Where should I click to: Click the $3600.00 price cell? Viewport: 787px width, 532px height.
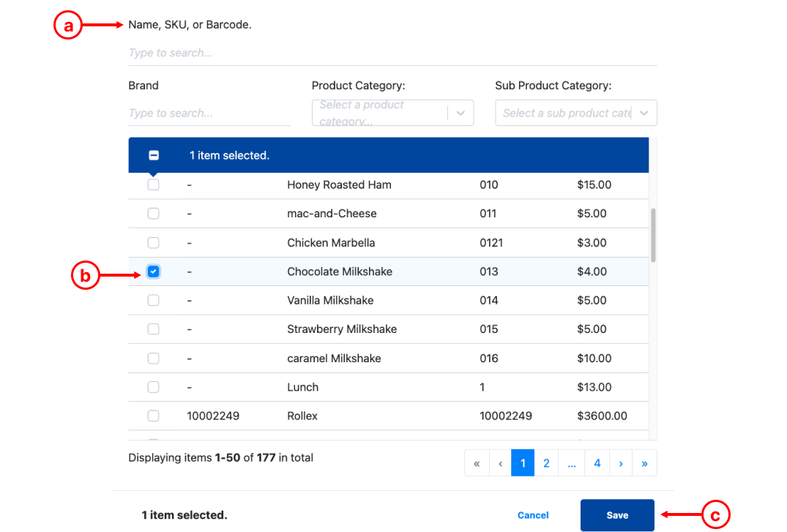coord(603,416)
